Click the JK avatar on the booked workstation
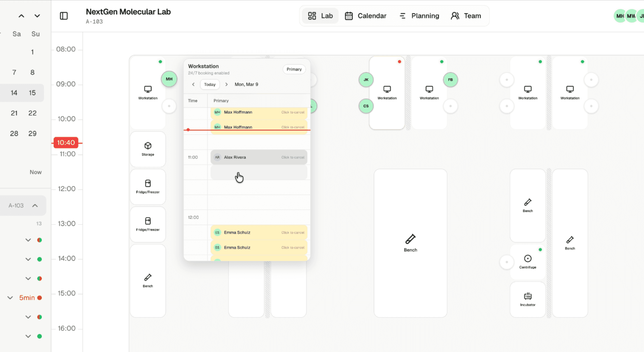The width and height of the screenshot is (644, 352). click(366, 80)
